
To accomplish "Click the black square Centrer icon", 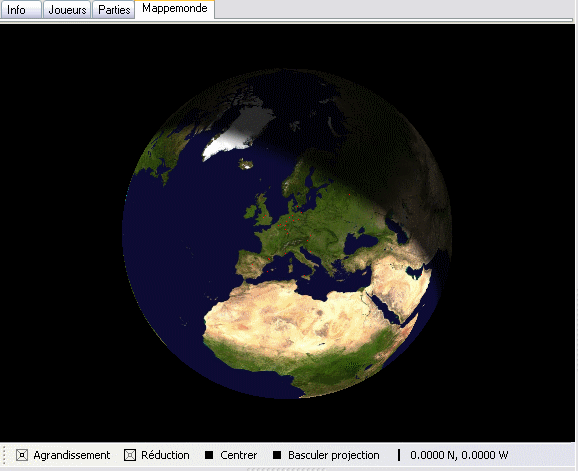I will [x=209, y=456].
